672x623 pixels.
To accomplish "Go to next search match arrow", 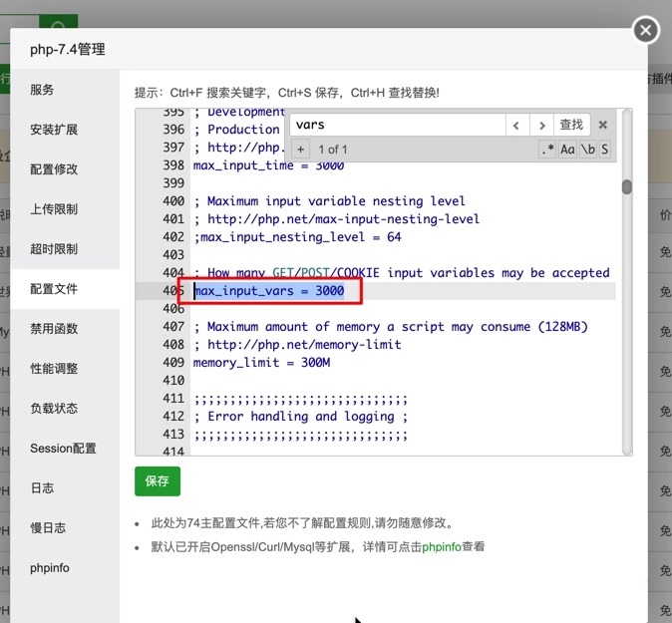I will [541, 126].
